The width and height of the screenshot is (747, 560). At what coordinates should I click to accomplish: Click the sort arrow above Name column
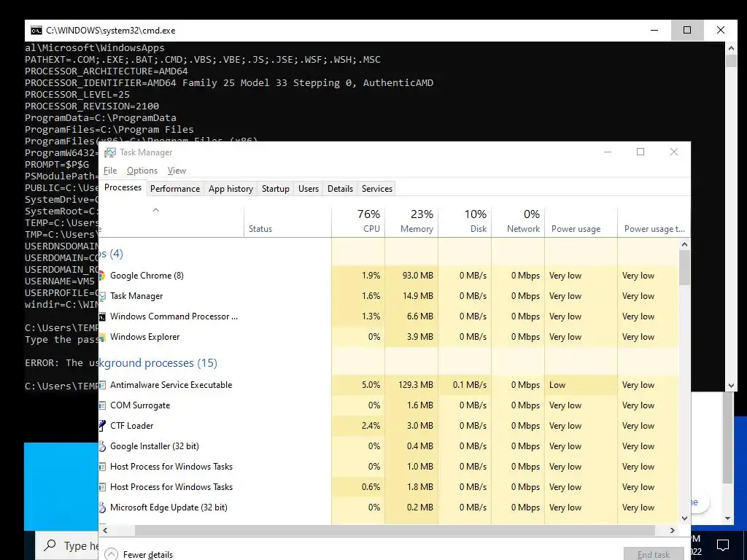(x=155, y=210)
